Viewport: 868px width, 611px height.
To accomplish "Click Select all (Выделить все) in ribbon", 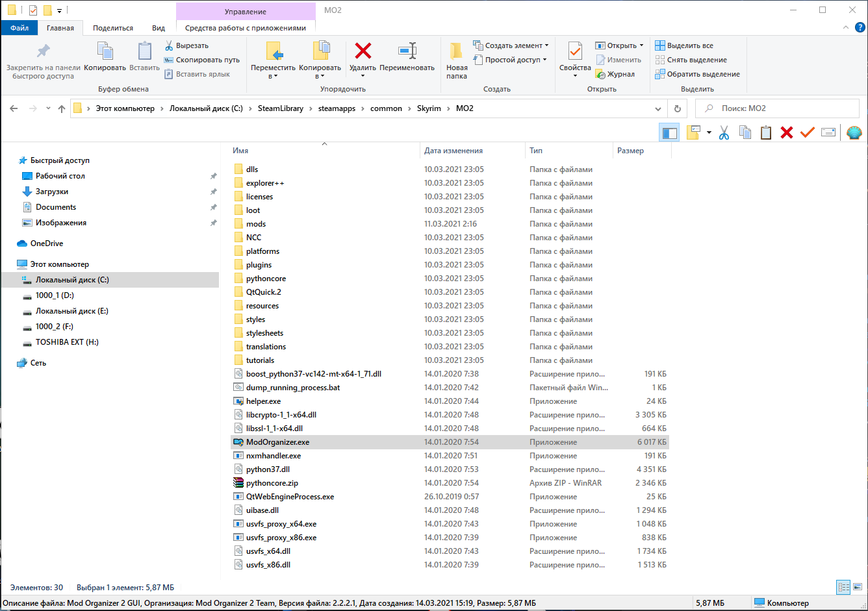I will [x=684, y=45].
